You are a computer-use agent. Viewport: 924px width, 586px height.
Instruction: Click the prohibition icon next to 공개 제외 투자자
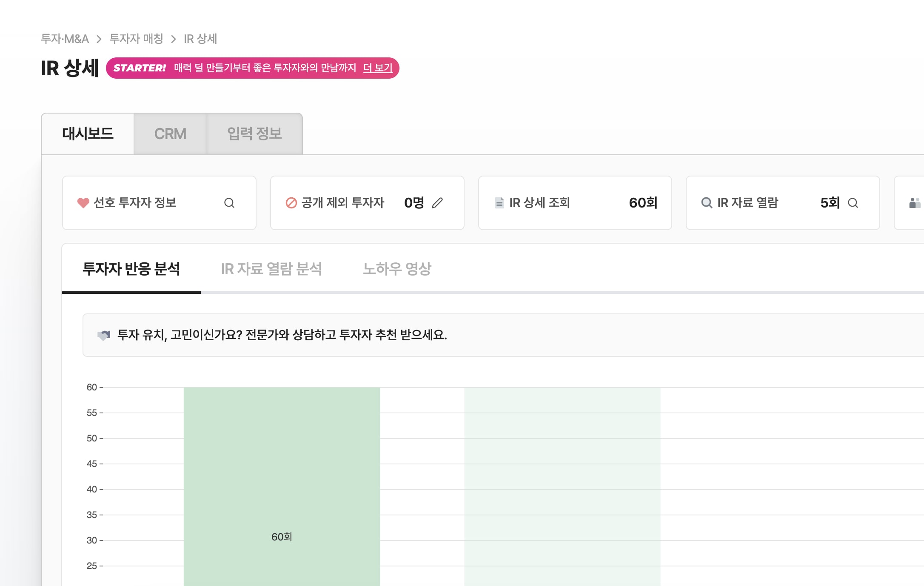291,203
